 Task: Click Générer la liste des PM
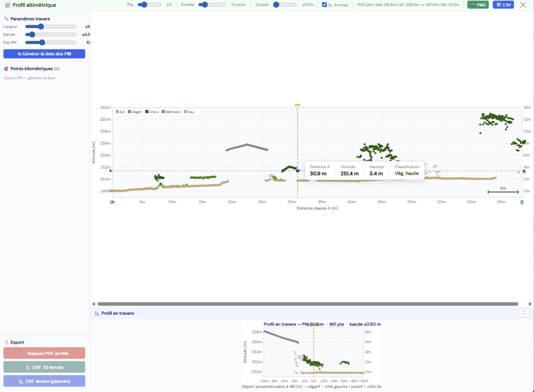point(44,53)
